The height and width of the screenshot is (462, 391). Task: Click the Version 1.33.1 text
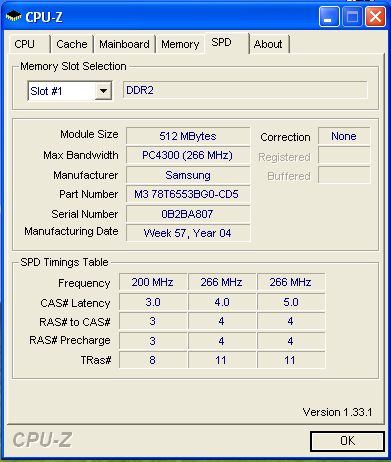pyautogui.click(x=337, y=412)
